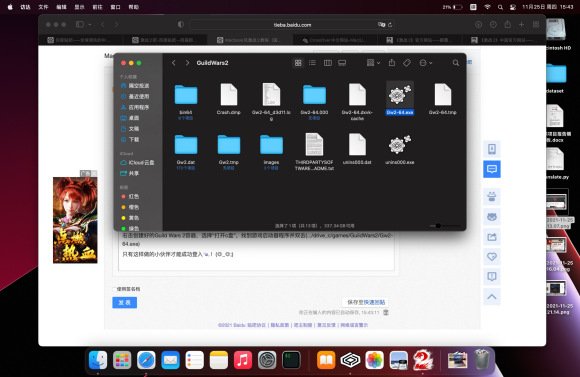Click the Finder tags icon
The image size is (580, 377).
pyautogui.click(x=407, y=63)
